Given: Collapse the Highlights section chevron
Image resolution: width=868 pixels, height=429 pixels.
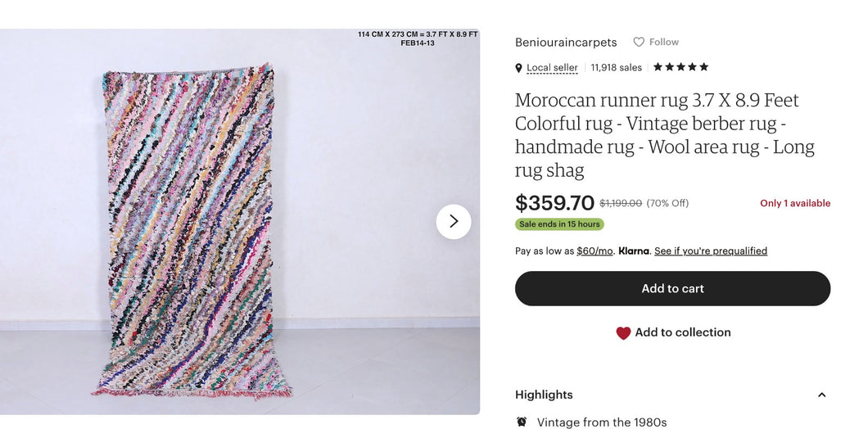Looking at the screenshot, I should click(821, 395).
